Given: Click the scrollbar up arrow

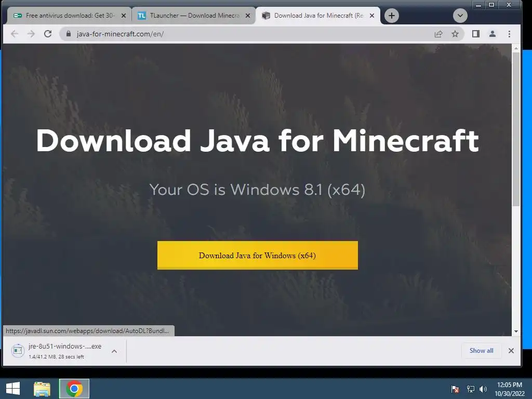Looking at the screenshot, I should tap(516, 48).
